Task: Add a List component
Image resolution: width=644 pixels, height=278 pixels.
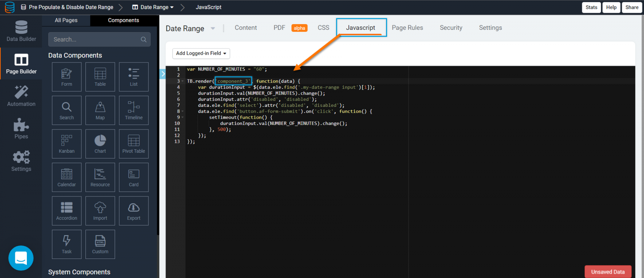Action: point(134,77)
